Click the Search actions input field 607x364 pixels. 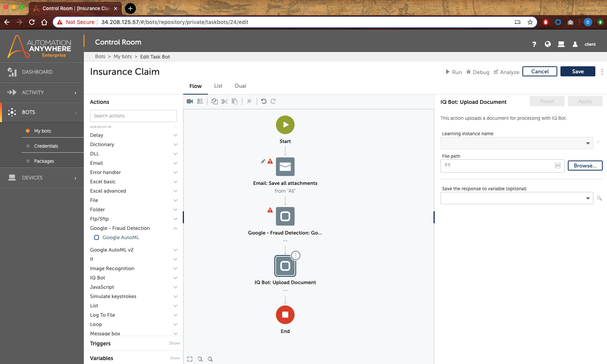tap(133, 116)
